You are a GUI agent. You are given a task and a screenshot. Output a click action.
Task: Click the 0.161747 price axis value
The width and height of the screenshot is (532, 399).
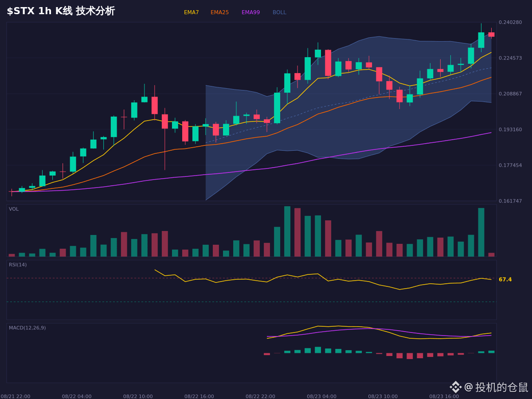(510, 201)
